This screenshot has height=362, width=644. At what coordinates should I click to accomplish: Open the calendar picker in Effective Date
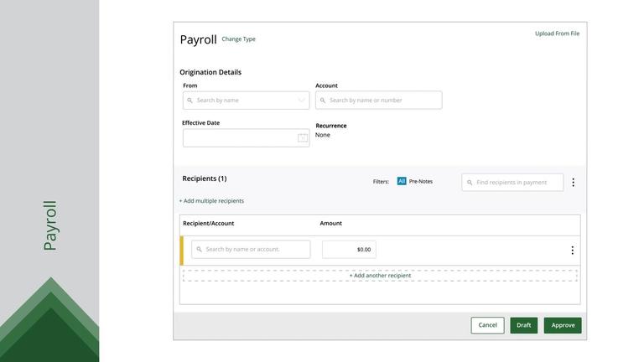click(303, 138)
